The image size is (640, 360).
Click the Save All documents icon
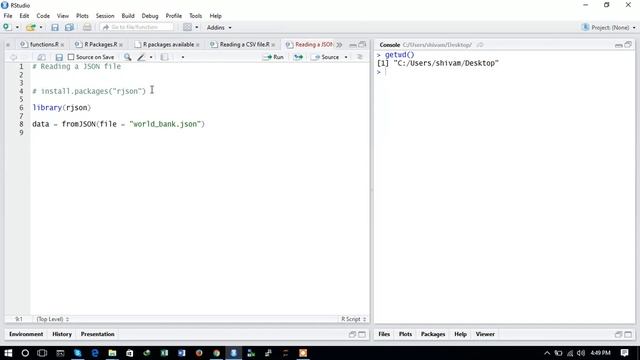click(69, 27)
